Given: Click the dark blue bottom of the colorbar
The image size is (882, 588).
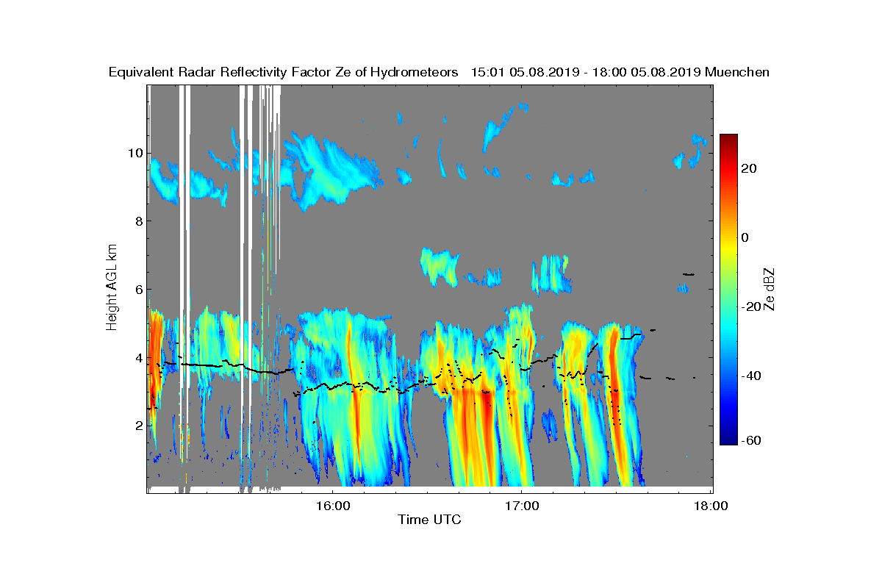Looking at the screenshot, I should pyautogui.click(x=728, y=440).
